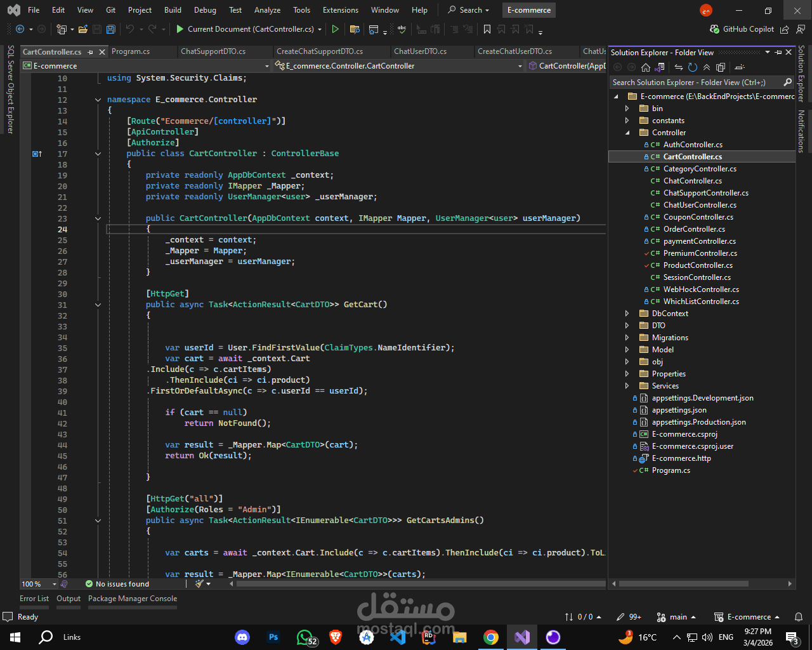812x650 pixels.
Task: Toggle Show All Files in Solution Explorer
Action: (721, 67)
